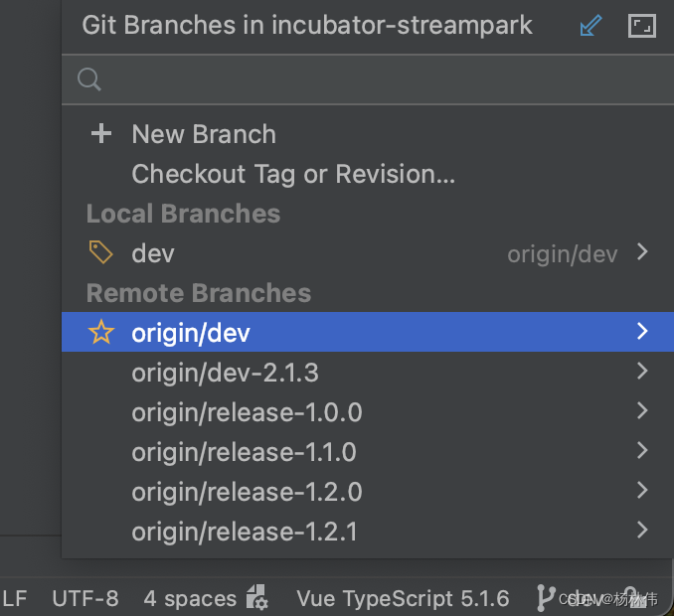Click the plus icon beside New Branch
The height and width of the screenshot is (616, 674).
pos(101,133)
